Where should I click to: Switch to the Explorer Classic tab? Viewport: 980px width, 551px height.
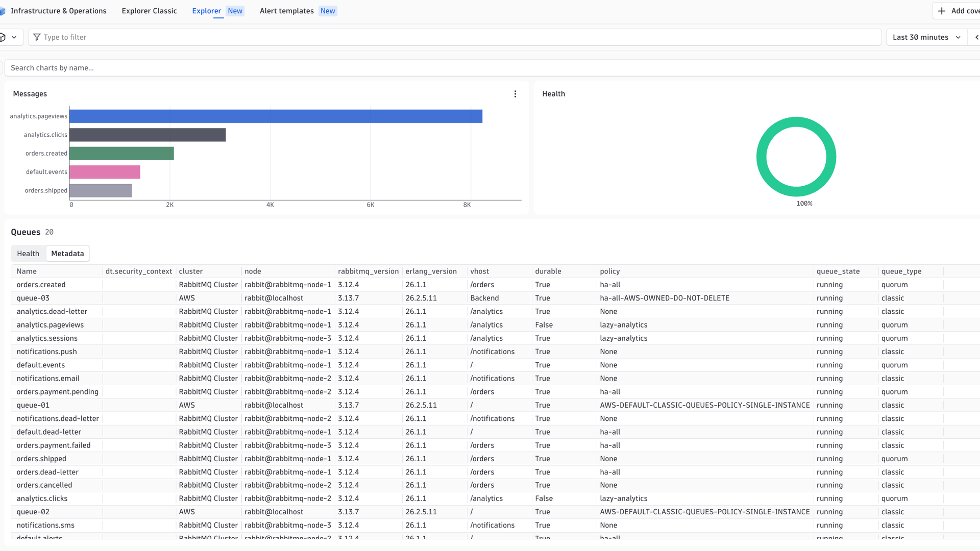coord(149,11)
